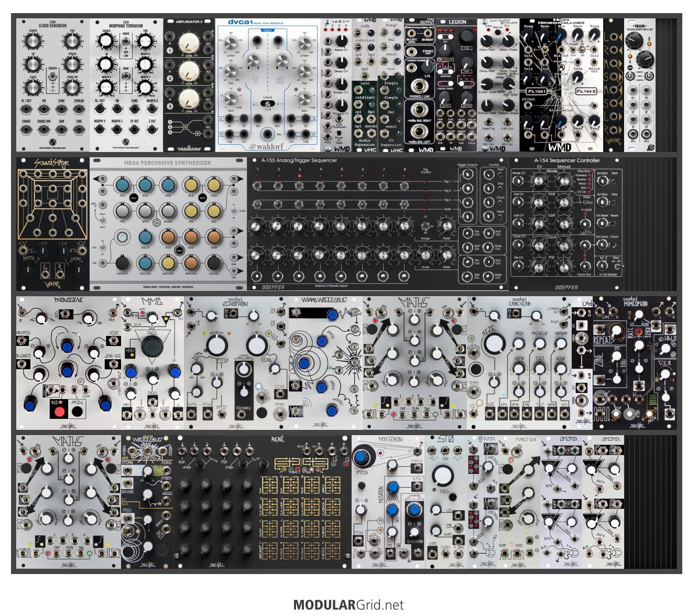Select the E340 Cloud Generator module

(x=53, y=85)
